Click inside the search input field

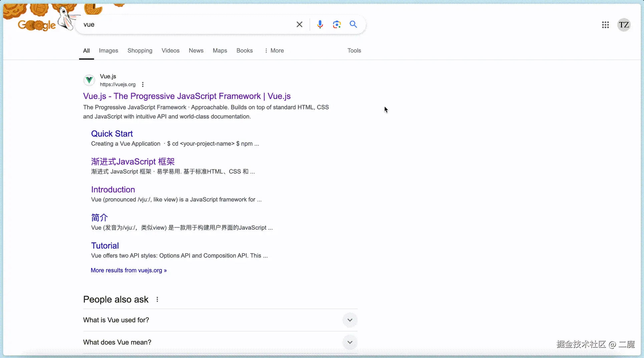point(184,24)
